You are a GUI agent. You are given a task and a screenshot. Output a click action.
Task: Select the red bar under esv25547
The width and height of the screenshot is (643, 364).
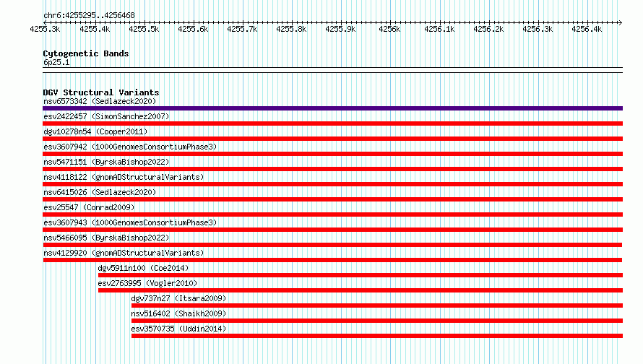tap(332, 214)
